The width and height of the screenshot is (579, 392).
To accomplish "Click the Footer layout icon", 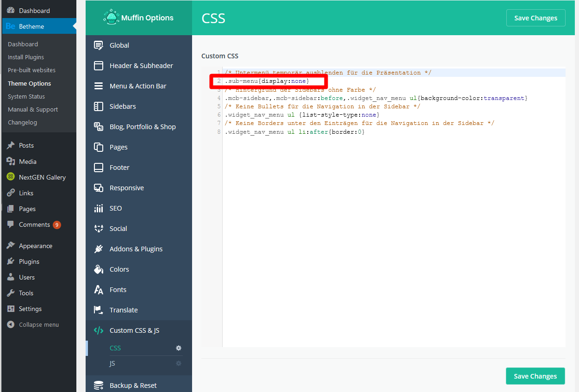I will click(99, 168).
